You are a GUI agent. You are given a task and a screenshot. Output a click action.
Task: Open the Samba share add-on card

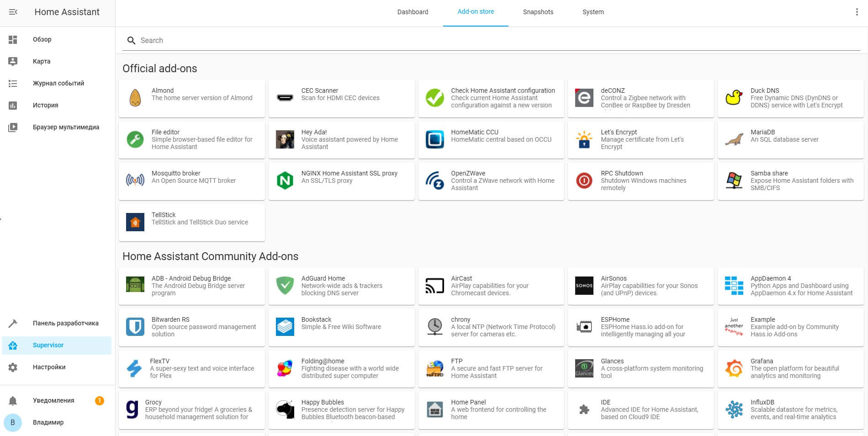tap(790, 181)
